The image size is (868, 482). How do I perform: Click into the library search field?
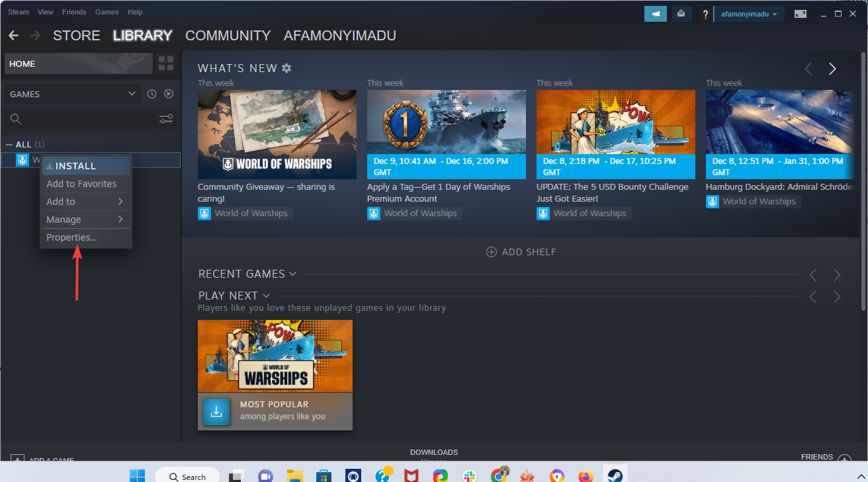coord(91,119)
